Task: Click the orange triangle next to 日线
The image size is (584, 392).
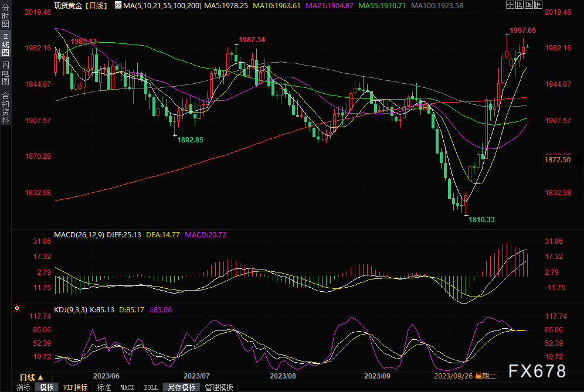Action: (x=40, y=377)
